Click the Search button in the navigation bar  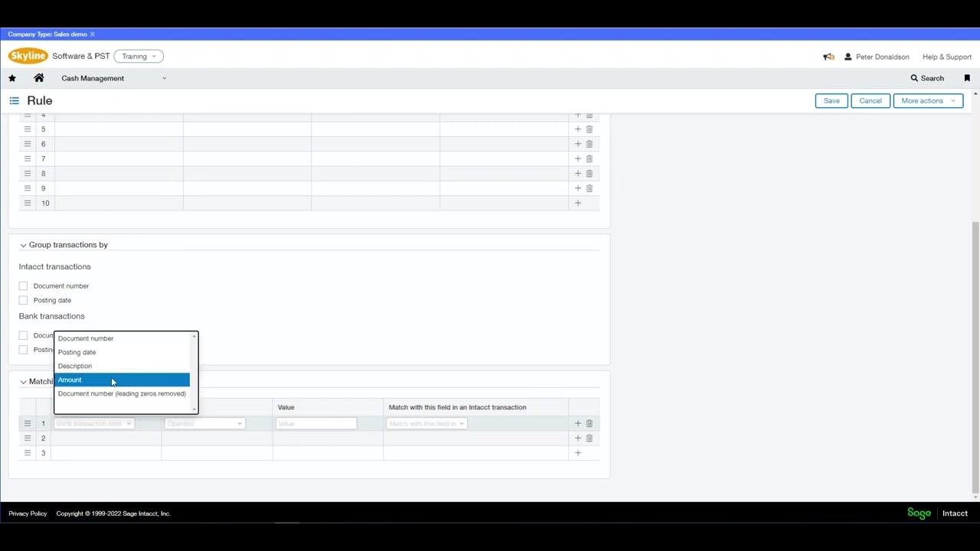927,78
